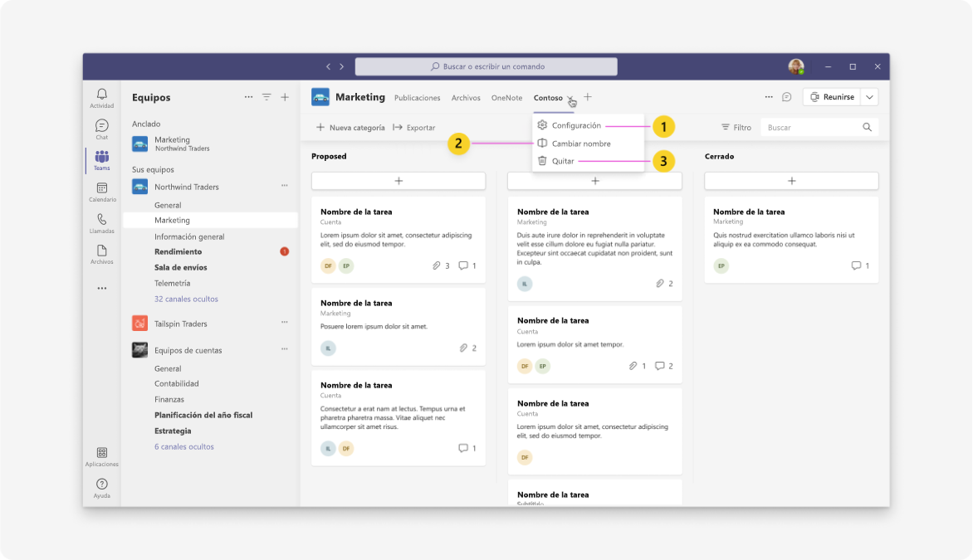Open the card starting 'Duis aute irure'

pos(594,249)
